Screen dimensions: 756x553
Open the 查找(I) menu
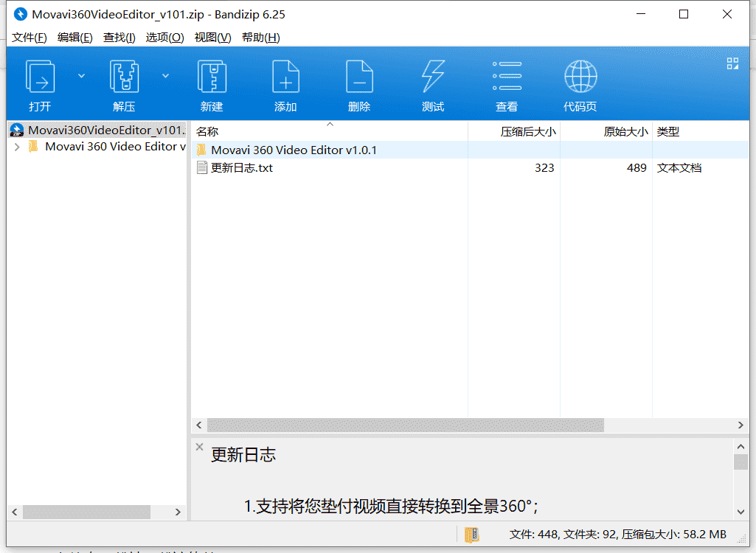(119, 37)
